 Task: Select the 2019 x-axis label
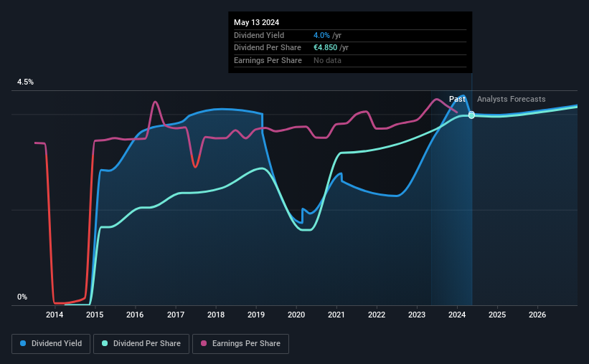(x=256, y=315)
